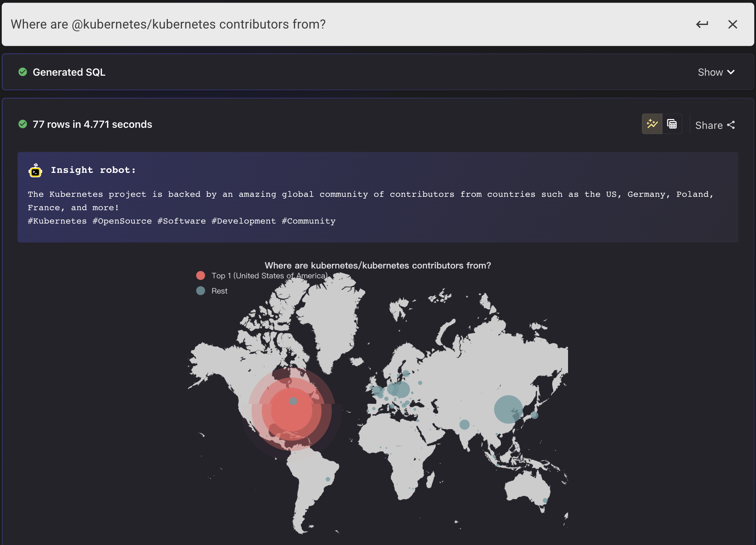
Task: Click the bubble over Japan
Action: click(x=535, y=415)
